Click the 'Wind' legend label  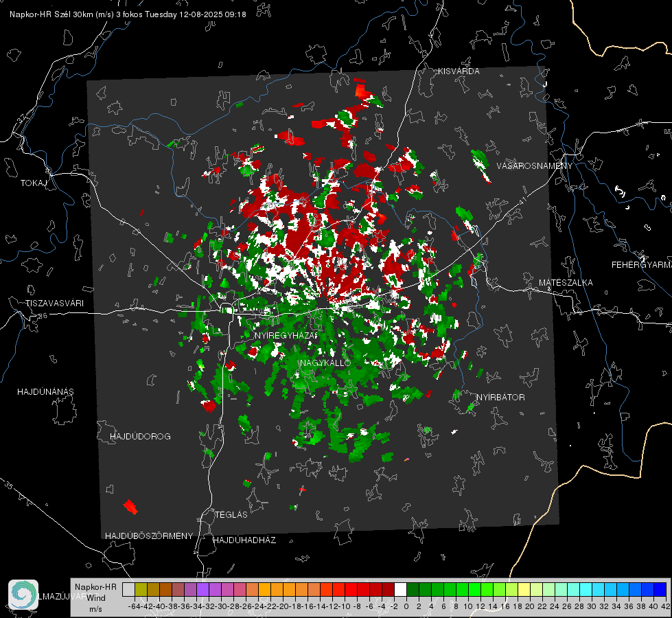pyautogui.click(x=96, y=598)
